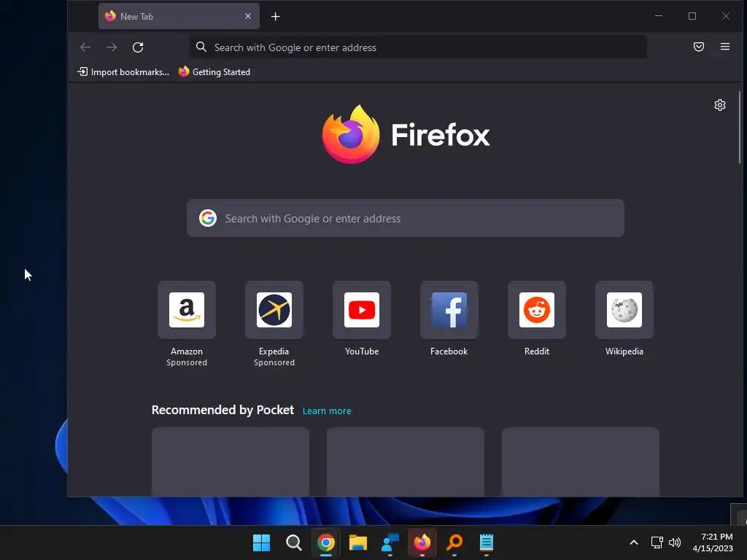Image resolution: width=747 pixels, height=560 pixels.
Task: Click Import bookmarks in bookmarks toolbar
Action: 123,72
